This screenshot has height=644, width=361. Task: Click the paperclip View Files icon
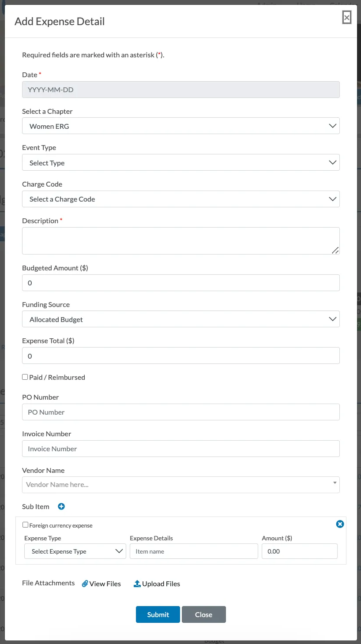[x=85, y=584]
